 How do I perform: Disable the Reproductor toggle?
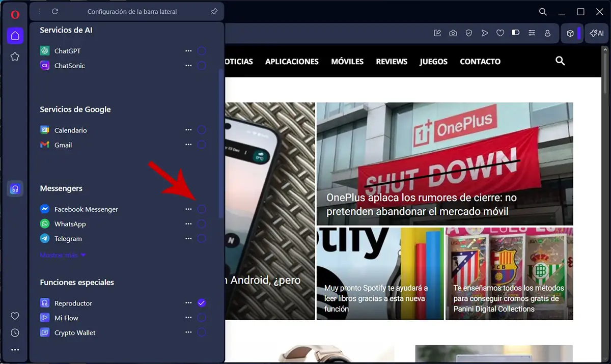click(202, 303)
